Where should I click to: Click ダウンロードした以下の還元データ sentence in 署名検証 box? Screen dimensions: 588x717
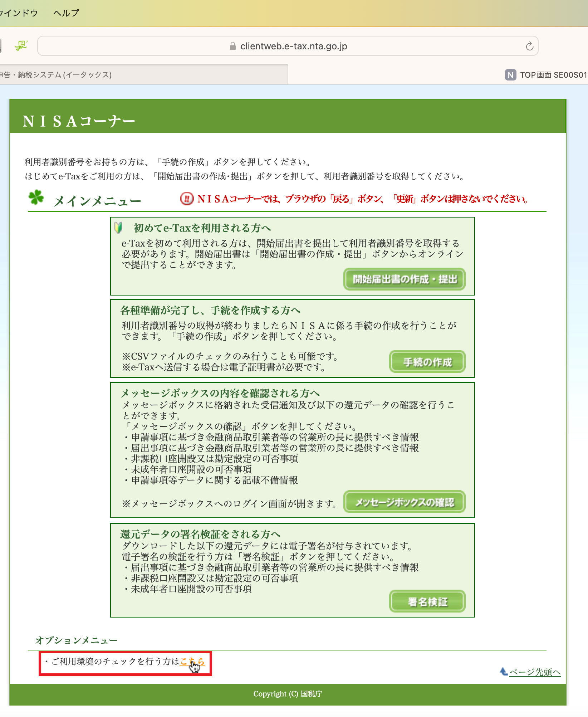[x=268, y=546]
